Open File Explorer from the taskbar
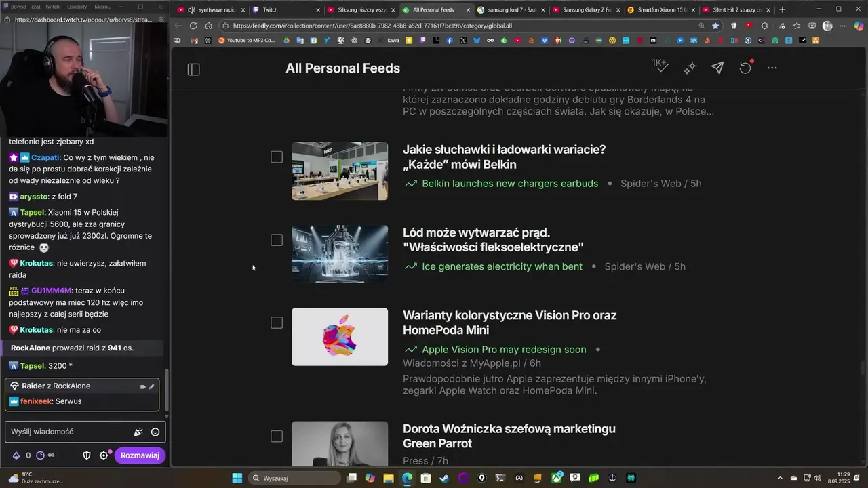This screenshot has width=868, height=488. tap(389, 478)
